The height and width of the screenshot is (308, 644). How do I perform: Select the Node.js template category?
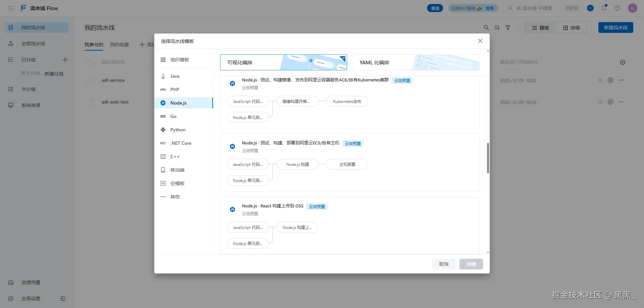[x=183, y=103]
